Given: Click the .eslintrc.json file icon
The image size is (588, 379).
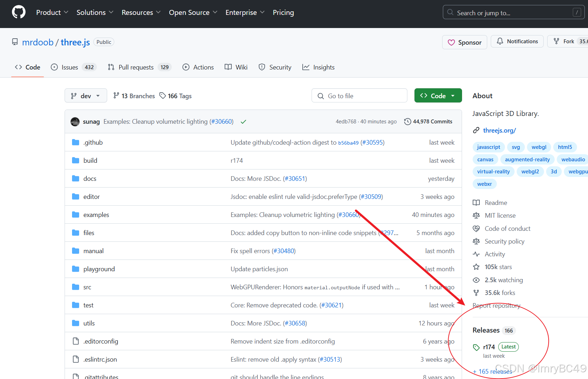Looking at the screenshot, I should (76, 359).
